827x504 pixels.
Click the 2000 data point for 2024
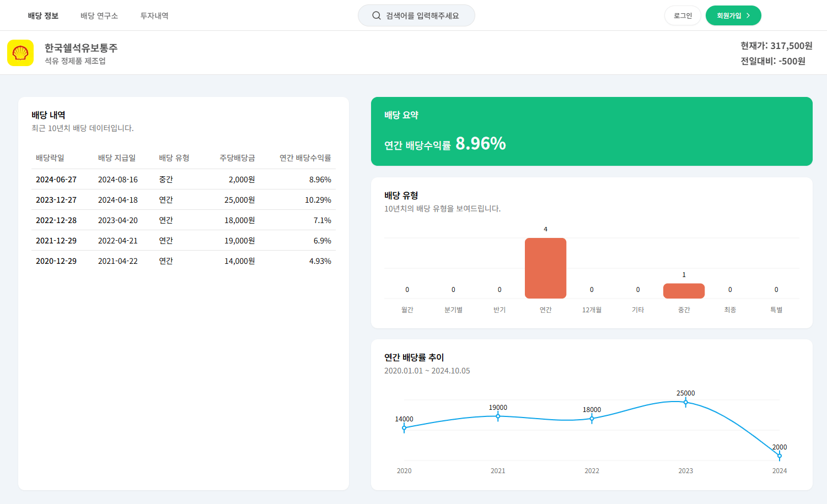(780, 456)
